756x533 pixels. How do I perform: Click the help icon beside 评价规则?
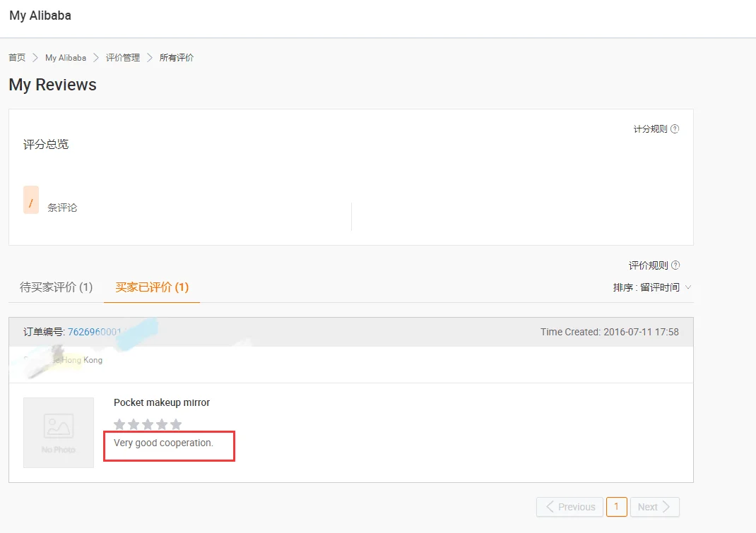(x=675, y=265)
